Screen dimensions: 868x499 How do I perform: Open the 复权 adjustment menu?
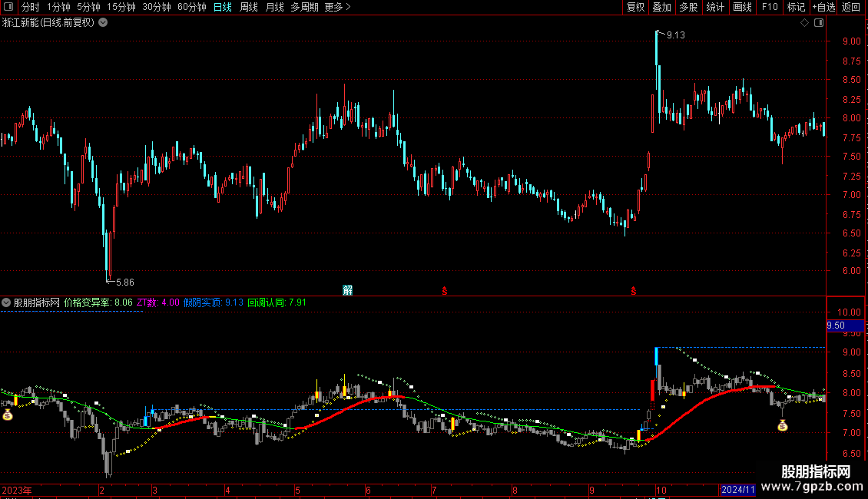635,7
